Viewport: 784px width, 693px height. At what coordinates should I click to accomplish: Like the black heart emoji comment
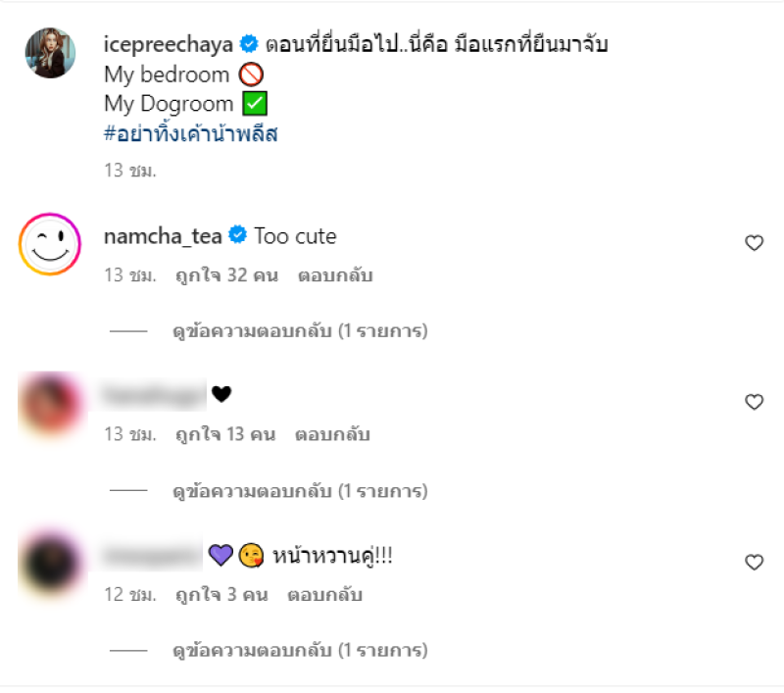pyautogui.click(x=754, y=402)
